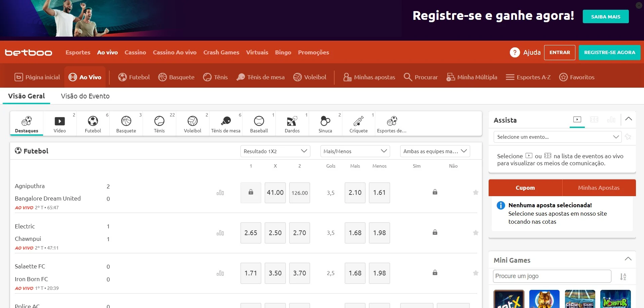Select the Basquete sport category icon

point(126,124)
